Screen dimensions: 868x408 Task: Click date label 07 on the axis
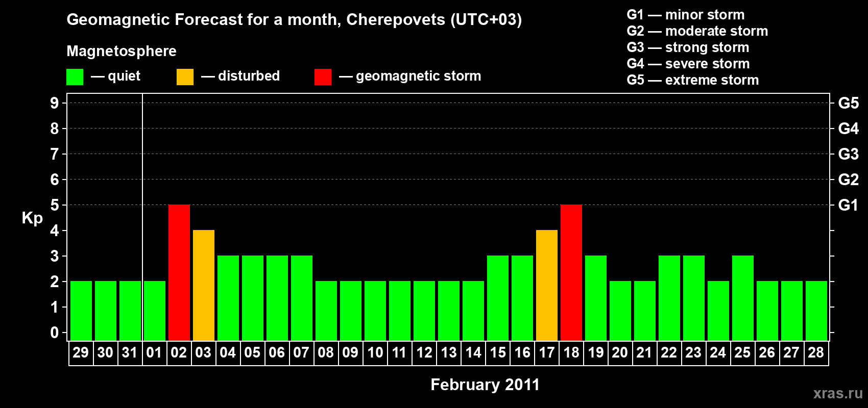(301, 353)
